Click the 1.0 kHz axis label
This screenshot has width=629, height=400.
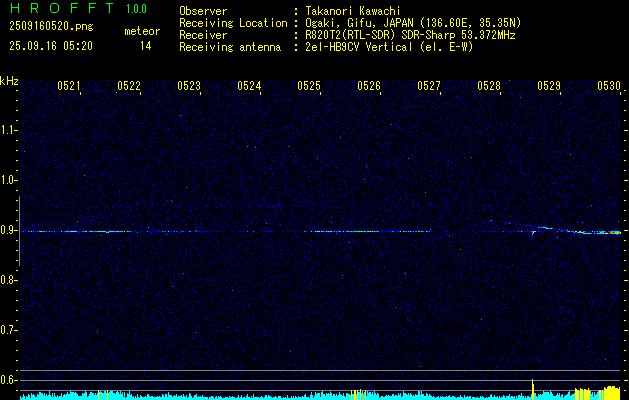point(8,180)
